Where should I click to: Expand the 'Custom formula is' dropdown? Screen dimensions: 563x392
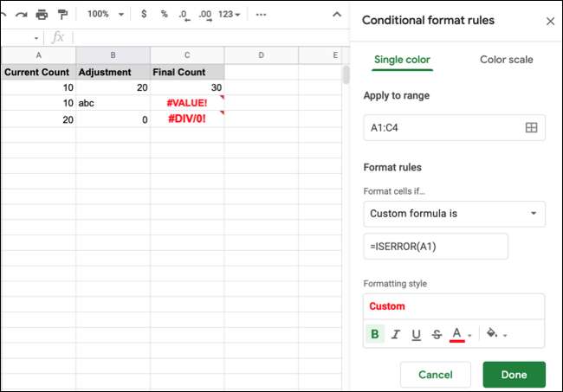[x=454, y=213]
